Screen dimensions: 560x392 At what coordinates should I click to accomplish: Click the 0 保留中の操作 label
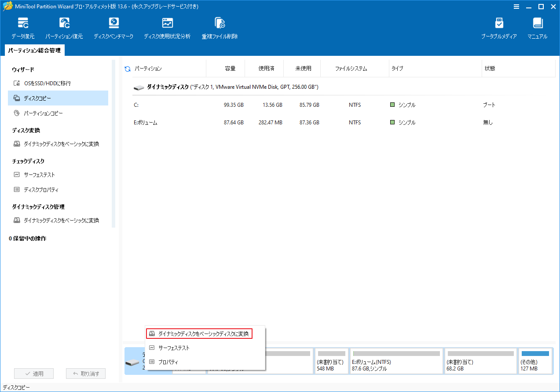coord(27,238)
